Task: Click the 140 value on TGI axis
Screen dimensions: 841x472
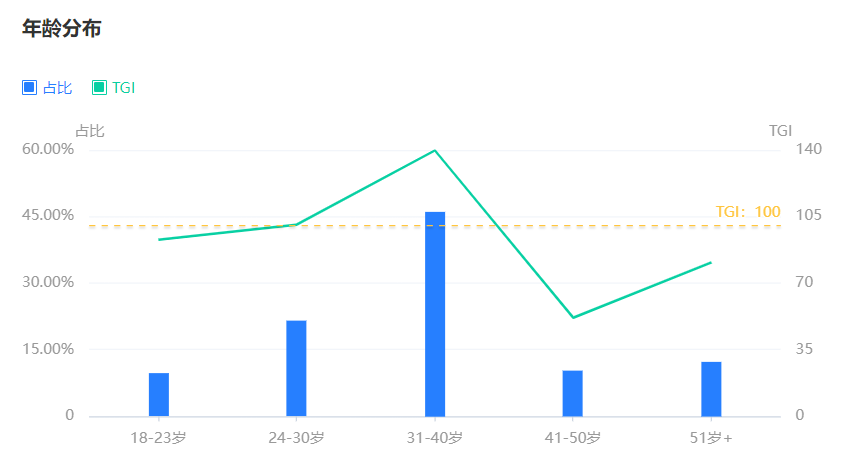Action: [808, 149]
